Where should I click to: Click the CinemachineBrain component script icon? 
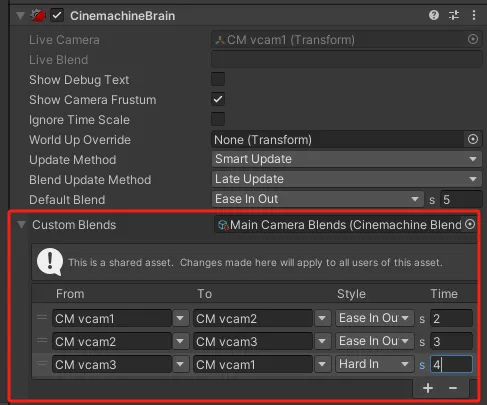[x=38, y=15]
